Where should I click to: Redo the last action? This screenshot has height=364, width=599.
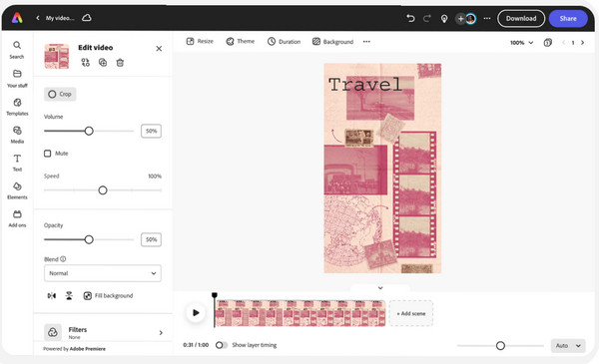pos(427,18)
